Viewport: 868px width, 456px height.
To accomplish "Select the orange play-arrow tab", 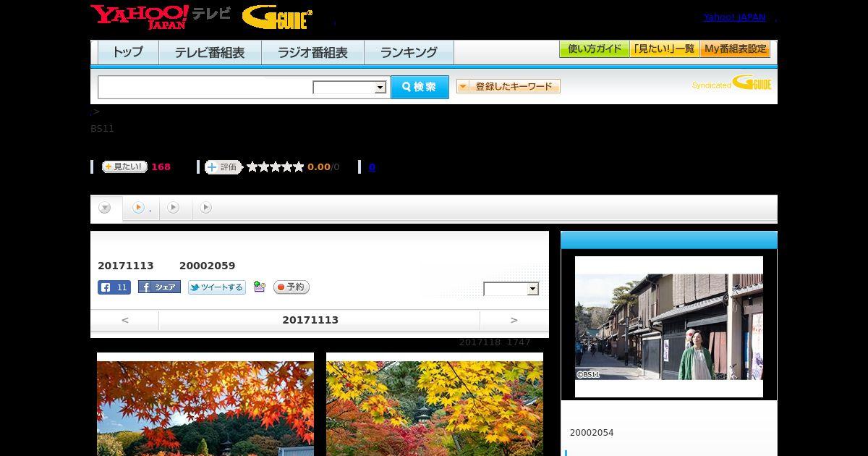I will coord(138,208).
